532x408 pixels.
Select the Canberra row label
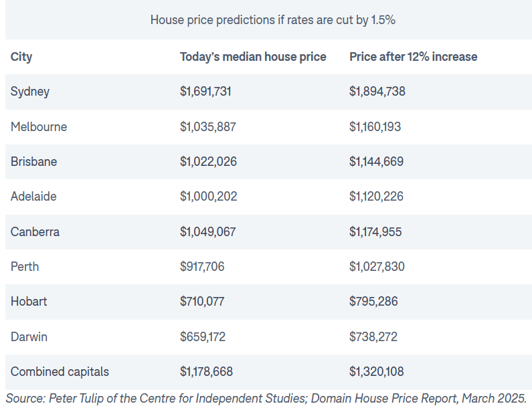(35, 232)
